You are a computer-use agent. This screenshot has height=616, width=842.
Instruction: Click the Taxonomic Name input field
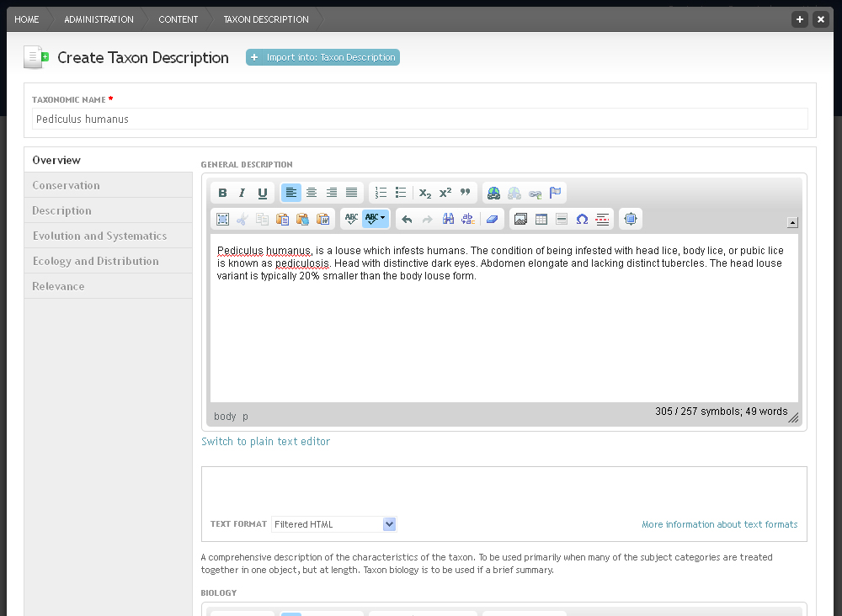[420, 119]
